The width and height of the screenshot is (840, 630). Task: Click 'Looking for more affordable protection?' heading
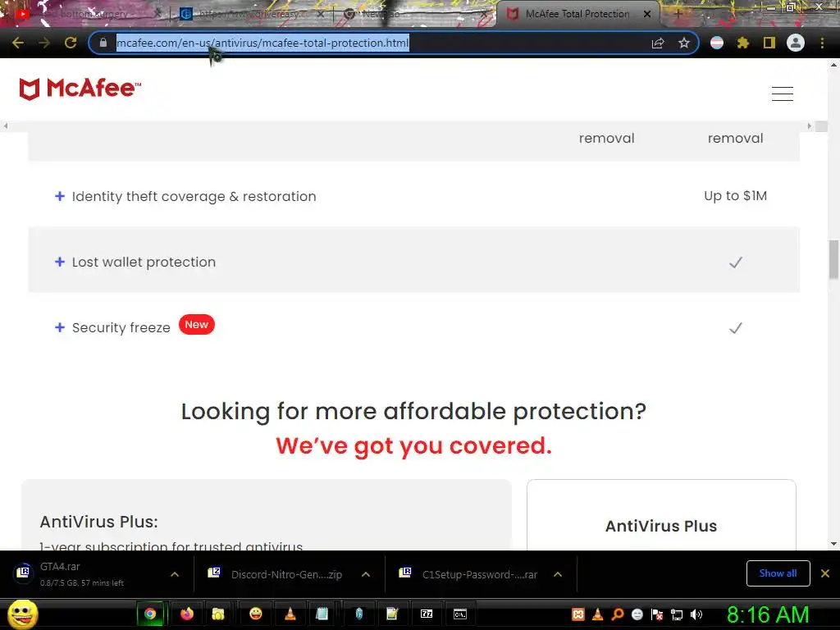pos(413,412)
